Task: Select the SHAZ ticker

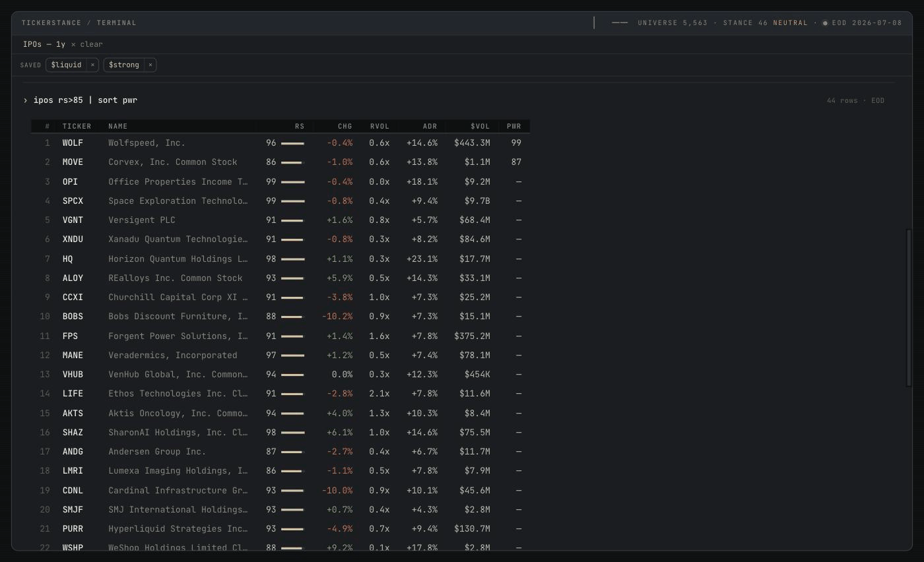Action: 73,433
